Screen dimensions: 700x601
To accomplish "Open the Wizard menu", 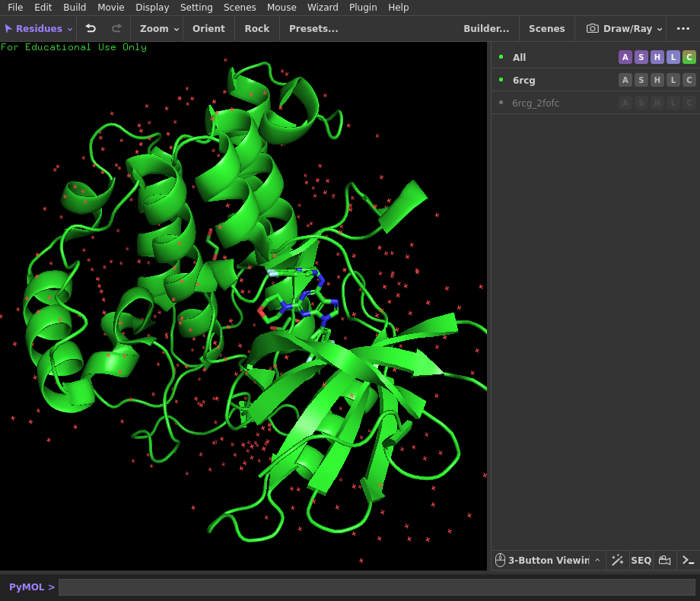I will (323, 7).
